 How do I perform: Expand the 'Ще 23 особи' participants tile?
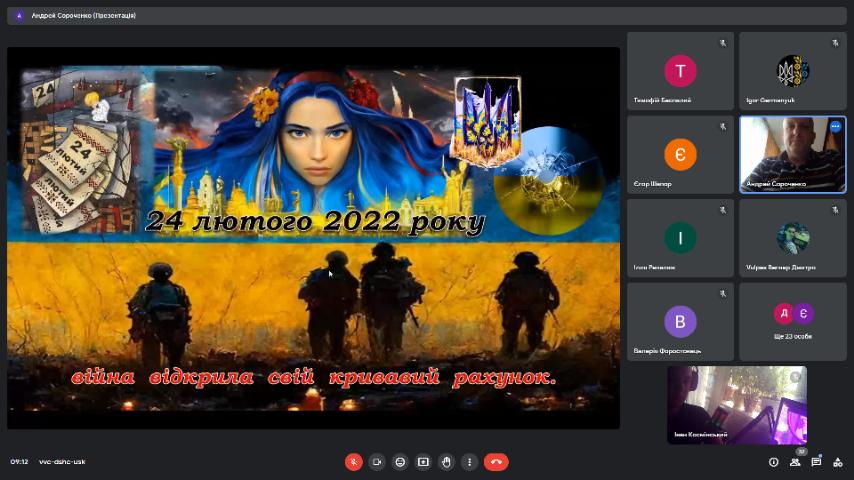tap(792, 320)
